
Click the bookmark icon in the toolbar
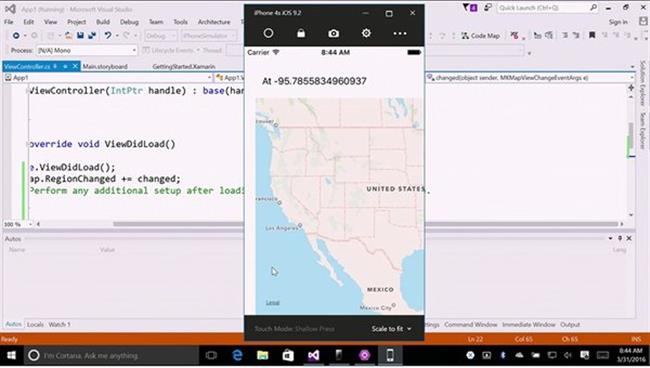click(592, 35)
